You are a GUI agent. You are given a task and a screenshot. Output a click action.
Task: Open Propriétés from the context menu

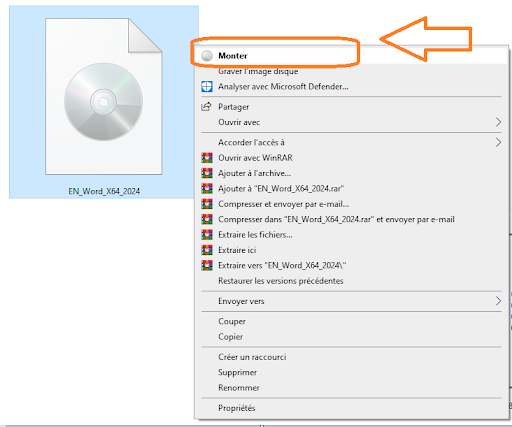tap(351, 408)
